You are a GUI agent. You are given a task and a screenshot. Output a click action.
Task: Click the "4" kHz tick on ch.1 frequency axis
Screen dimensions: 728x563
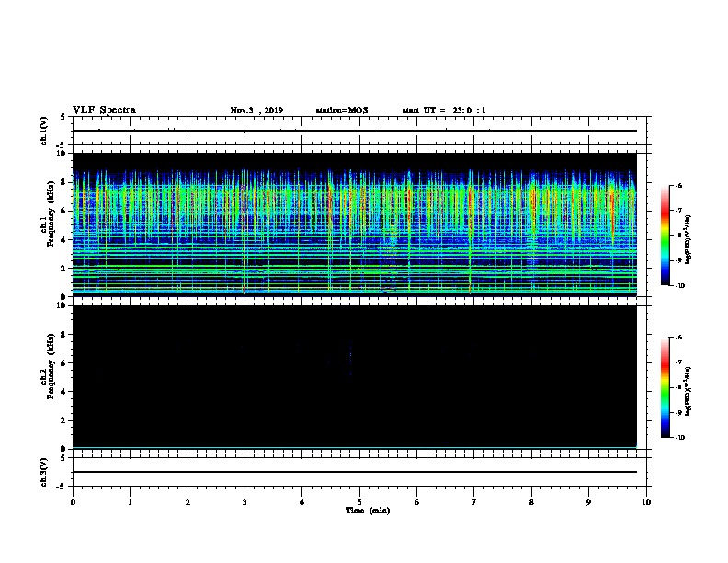tap(63, 240)
